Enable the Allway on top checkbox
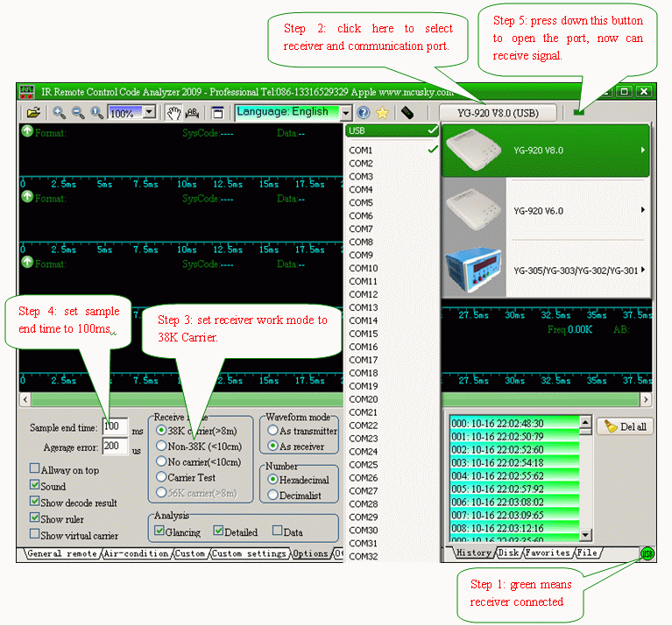The width and height of the screenshot is (672, 626). coord(35,470)
